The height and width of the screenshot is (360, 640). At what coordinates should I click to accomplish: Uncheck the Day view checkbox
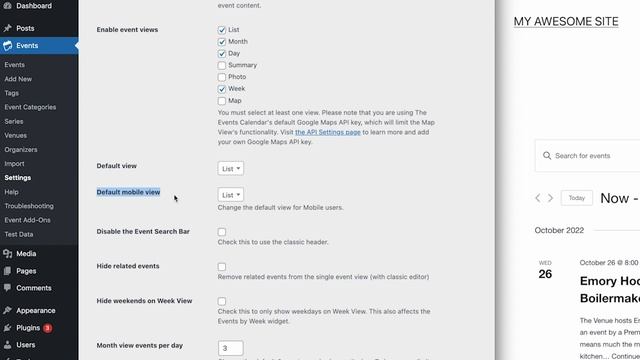coord(222,53)
